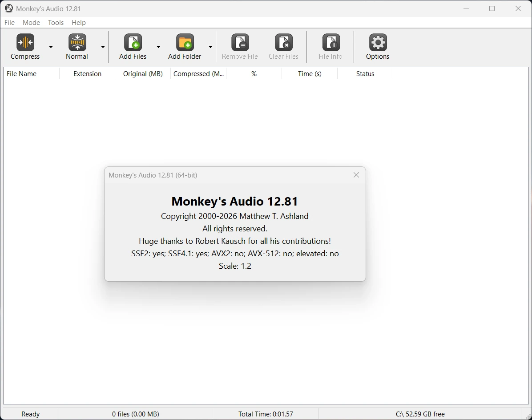532x420 pixels.
Task: Click the Compress toolbar icon
Action: [25, 42]
